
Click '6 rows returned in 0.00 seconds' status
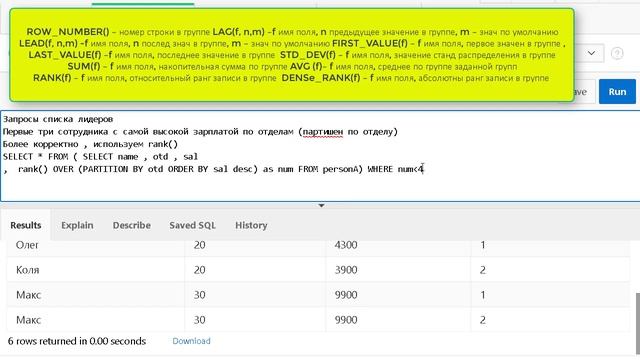[x=77, y=341]
